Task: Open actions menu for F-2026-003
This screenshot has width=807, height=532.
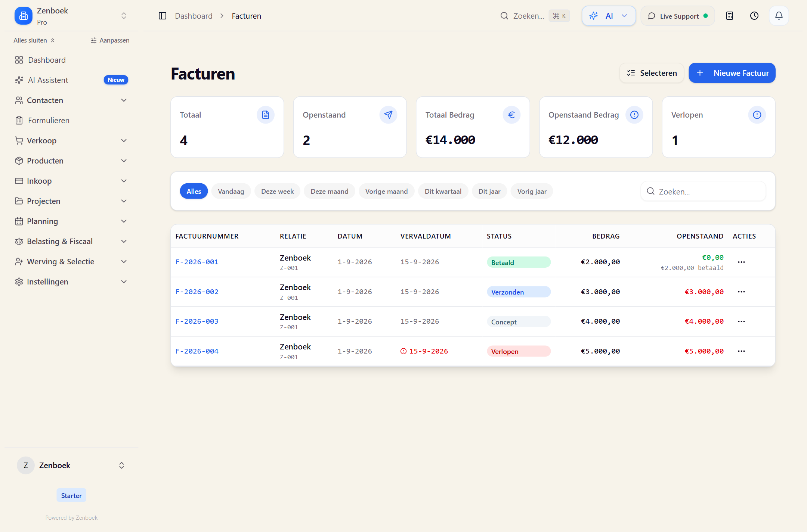Action: coord(741,321)
